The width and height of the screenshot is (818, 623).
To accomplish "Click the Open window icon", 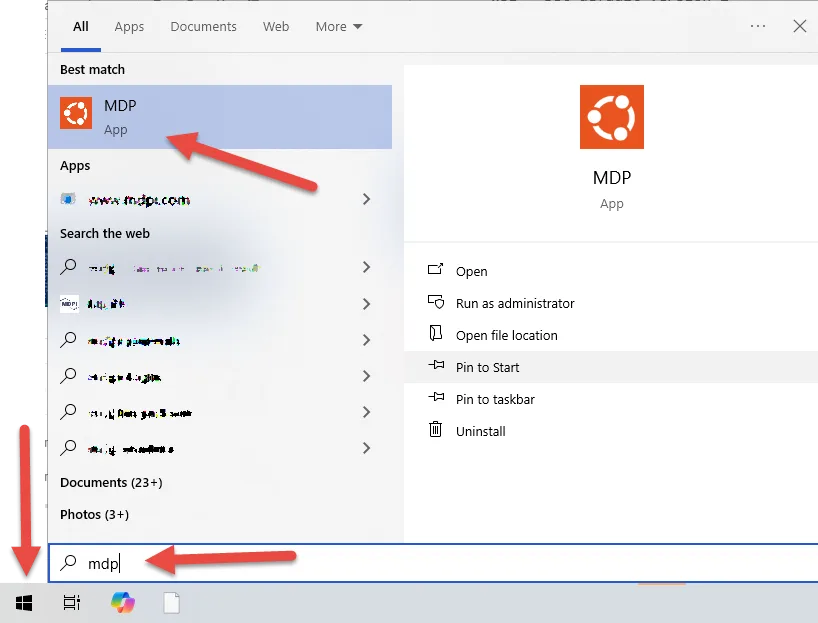I will (x=436, y=269).
